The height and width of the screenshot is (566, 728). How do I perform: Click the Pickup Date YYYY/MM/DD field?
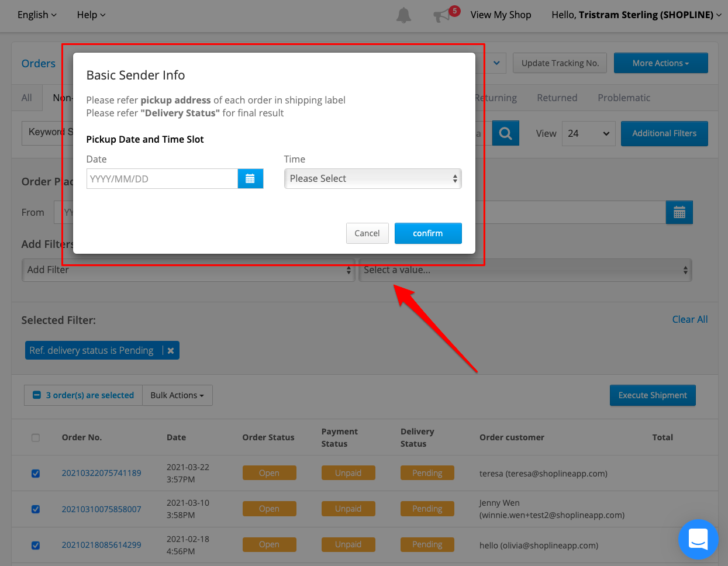point(162,179)
